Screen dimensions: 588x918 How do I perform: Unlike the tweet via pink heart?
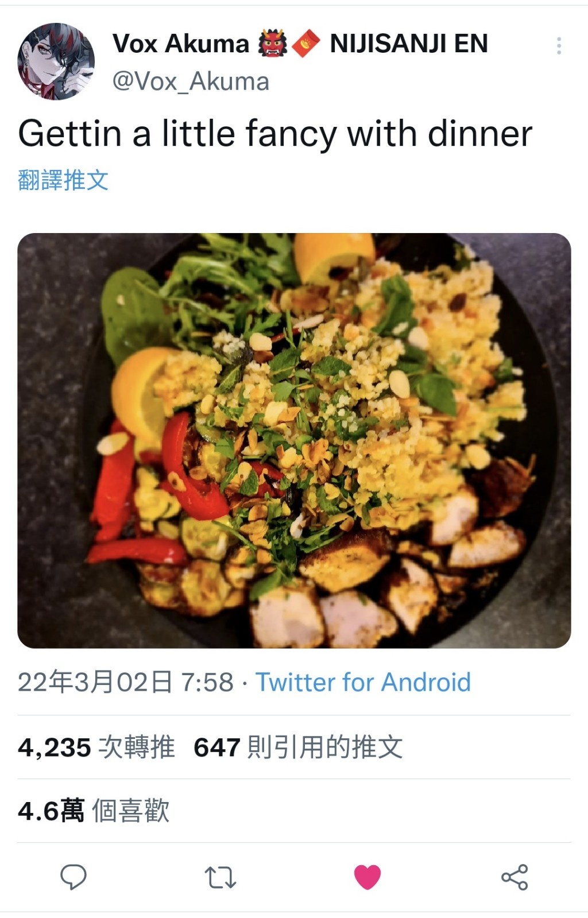click(367, 877)
